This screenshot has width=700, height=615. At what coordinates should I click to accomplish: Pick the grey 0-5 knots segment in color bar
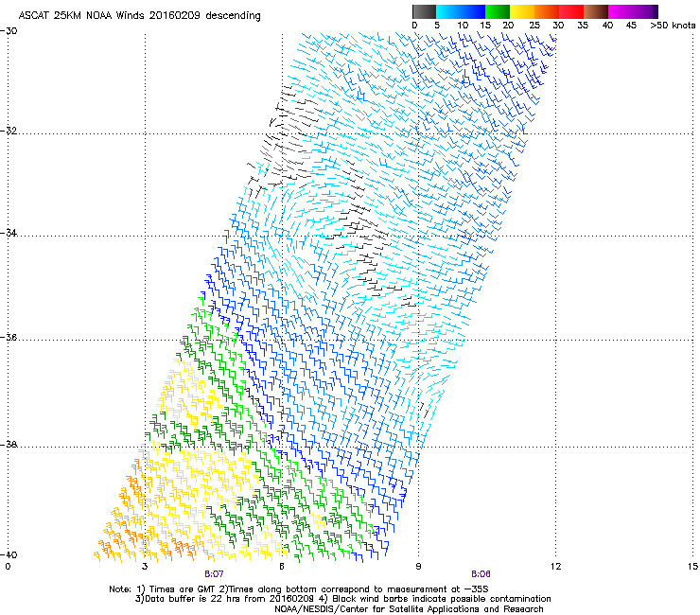[424, 11]
